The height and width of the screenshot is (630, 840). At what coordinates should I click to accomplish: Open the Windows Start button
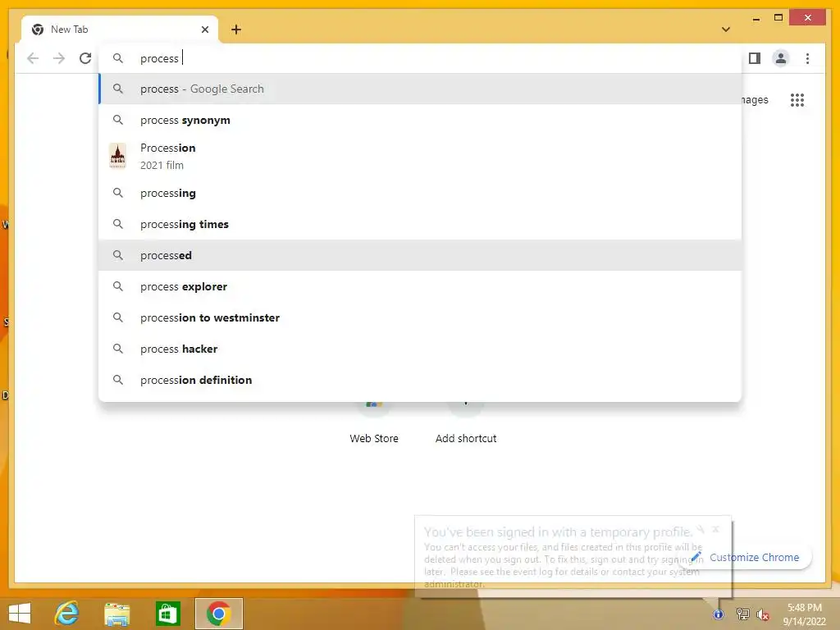(x=20, y=614)
